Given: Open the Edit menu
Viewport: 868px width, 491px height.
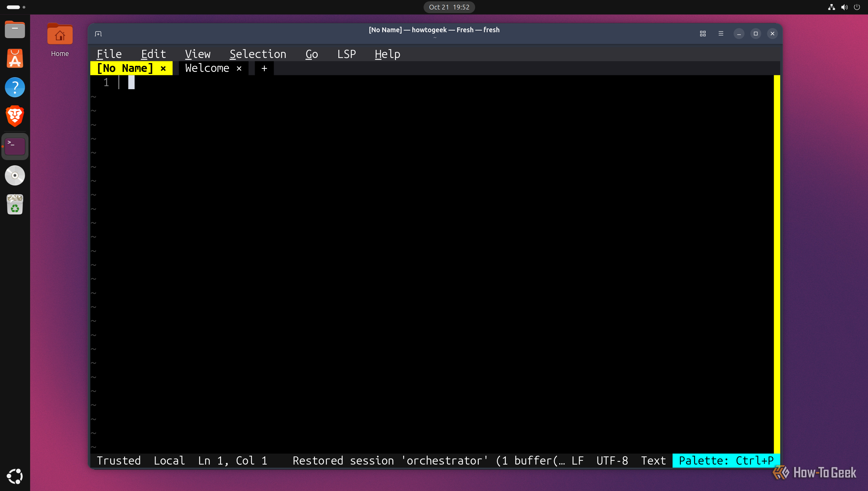Looking at the screenshot, I should (x=153, y=54).
